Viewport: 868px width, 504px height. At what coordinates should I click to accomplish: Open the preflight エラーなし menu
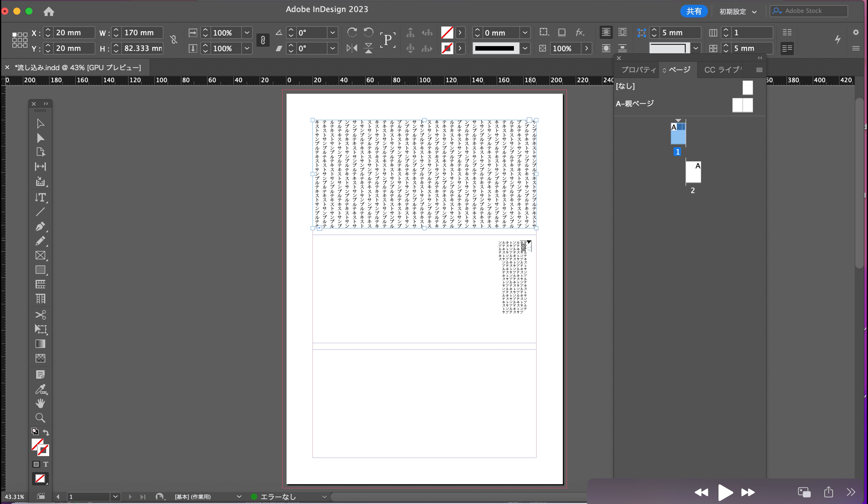324,496
